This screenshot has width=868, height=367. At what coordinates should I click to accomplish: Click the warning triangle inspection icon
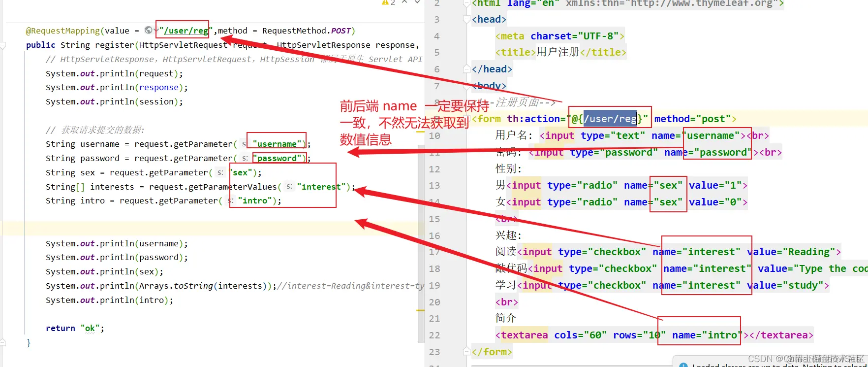385,2
